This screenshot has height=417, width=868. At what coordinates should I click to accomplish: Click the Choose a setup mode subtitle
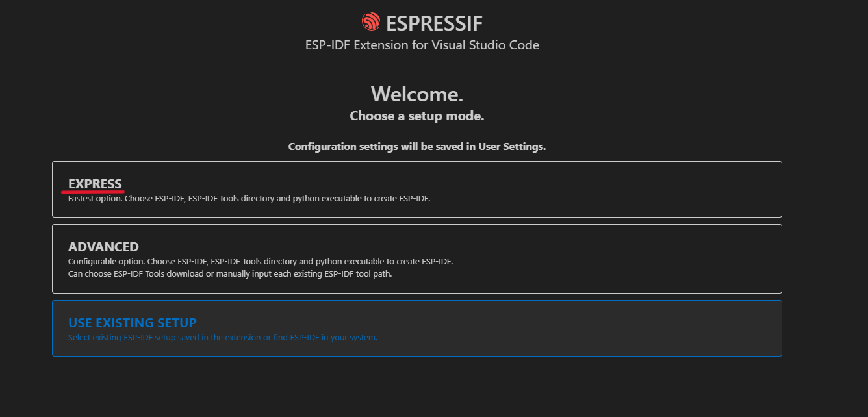[x=418, y=116]
